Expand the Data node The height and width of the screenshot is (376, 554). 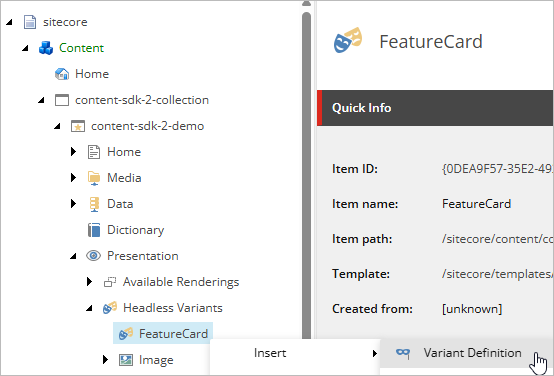click(x=73, y=204)
